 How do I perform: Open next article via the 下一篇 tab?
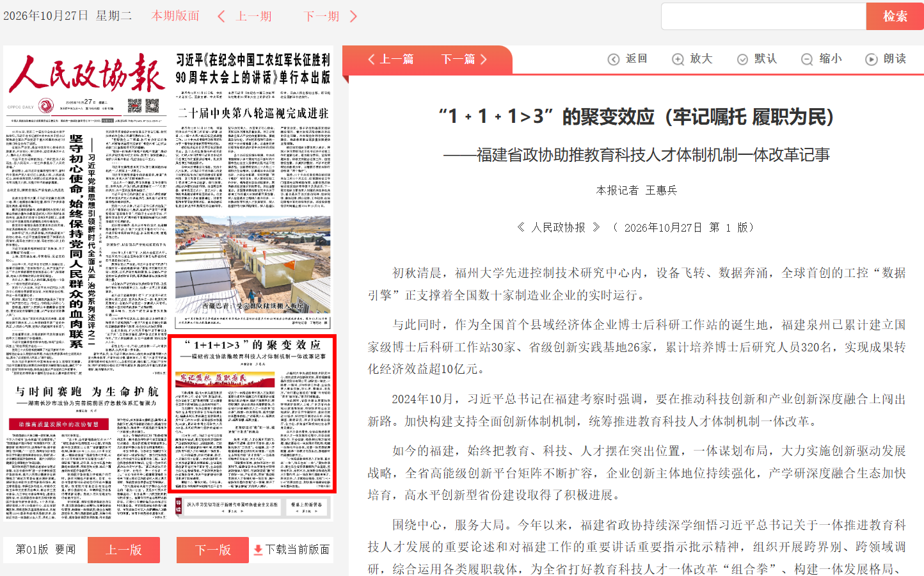[x=465, y=60]
